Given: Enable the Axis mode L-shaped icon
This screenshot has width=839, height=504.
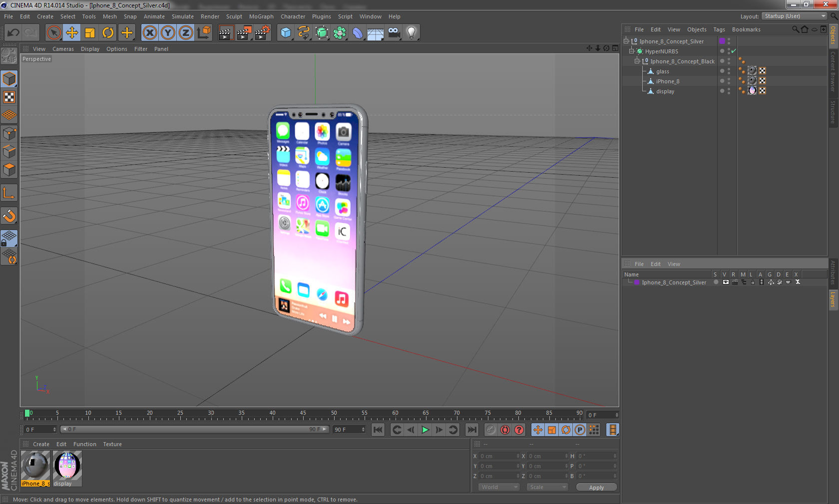Looking at the screenshot, I should pyautogui.click(x=9, y=193).
